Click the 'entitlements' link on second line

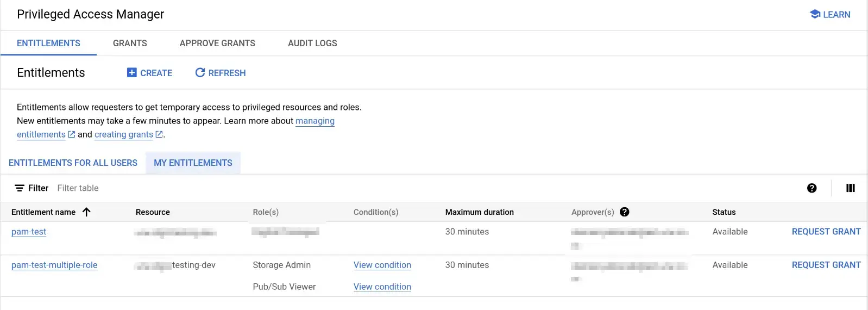(41, 134)
